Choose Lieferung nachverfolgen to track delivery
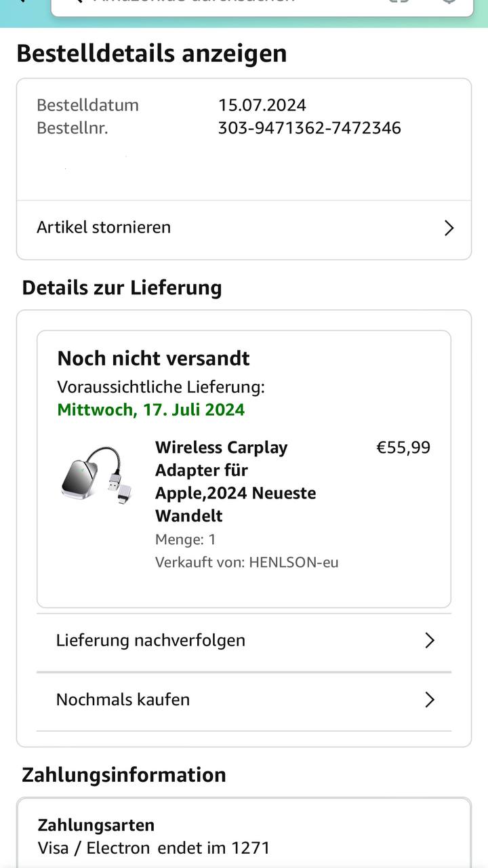The image size is (488, 868). (150, 640)
